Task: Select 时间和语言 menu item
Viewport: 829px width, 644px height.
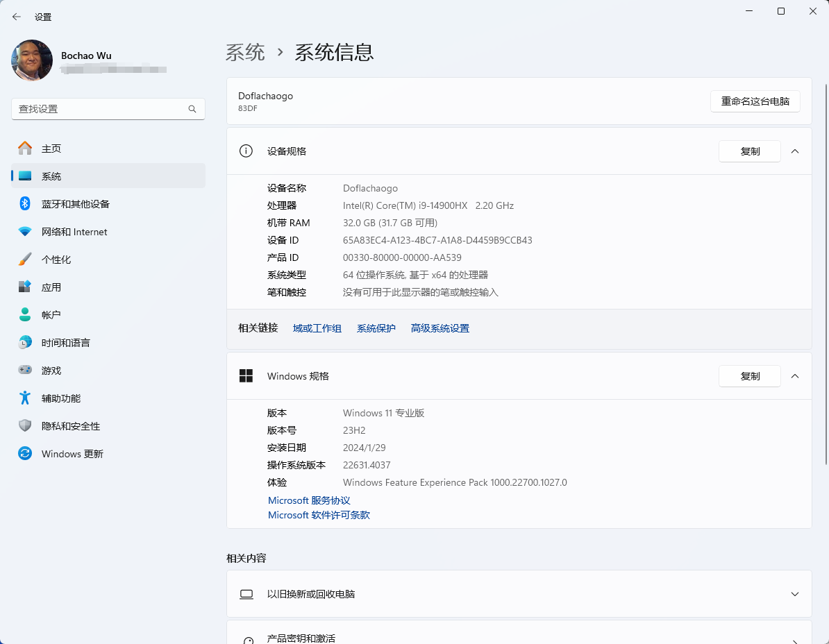Action: click(108, 343)
